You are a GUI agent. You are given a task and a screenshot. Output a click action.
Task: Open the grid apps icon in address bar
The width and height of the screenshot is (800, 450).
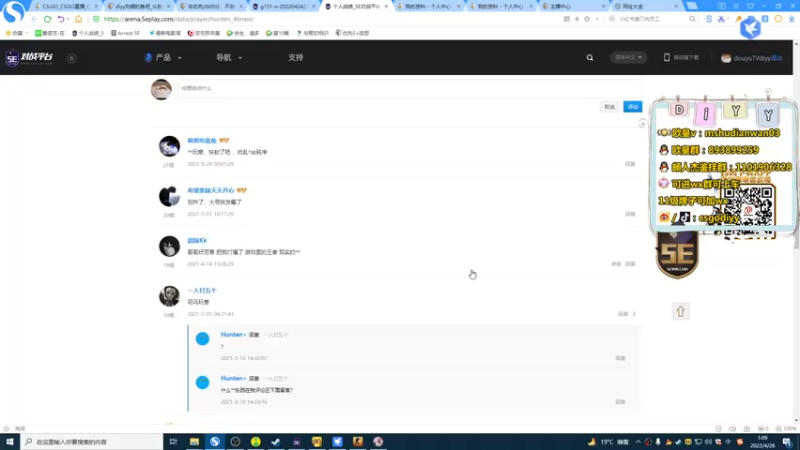[567, 19]
